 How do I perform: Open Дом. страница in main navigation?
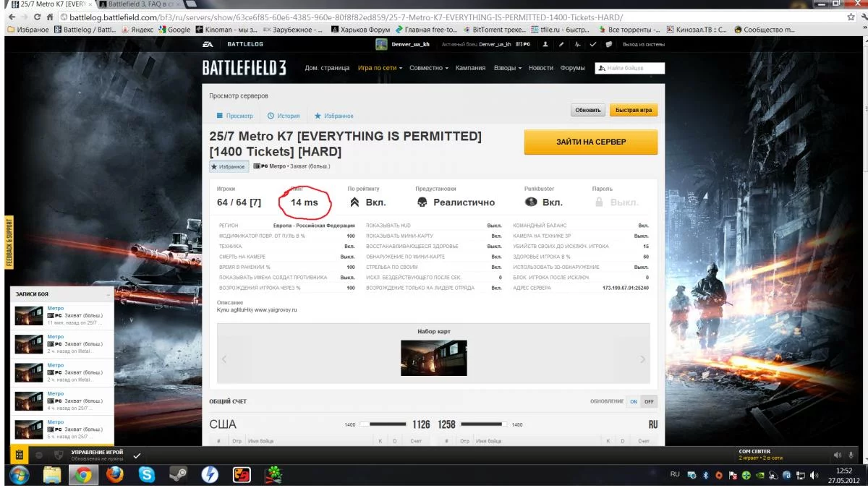click(x=327, y=68)
